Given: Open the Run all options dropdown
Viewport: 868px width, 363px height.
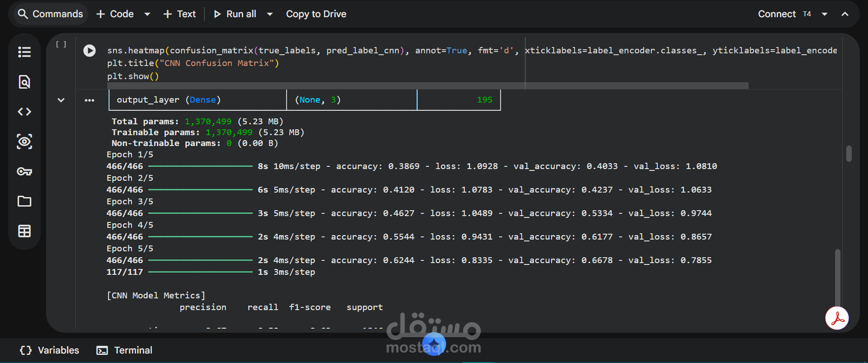Looking at the screenshot, I should coord(270,14).
